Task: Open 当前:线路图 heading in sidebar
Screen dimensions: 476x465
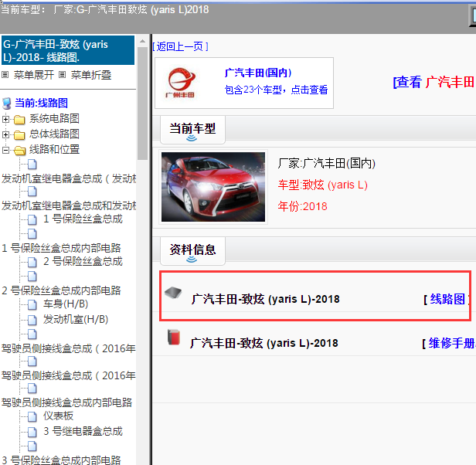Action: coord(41,103)
